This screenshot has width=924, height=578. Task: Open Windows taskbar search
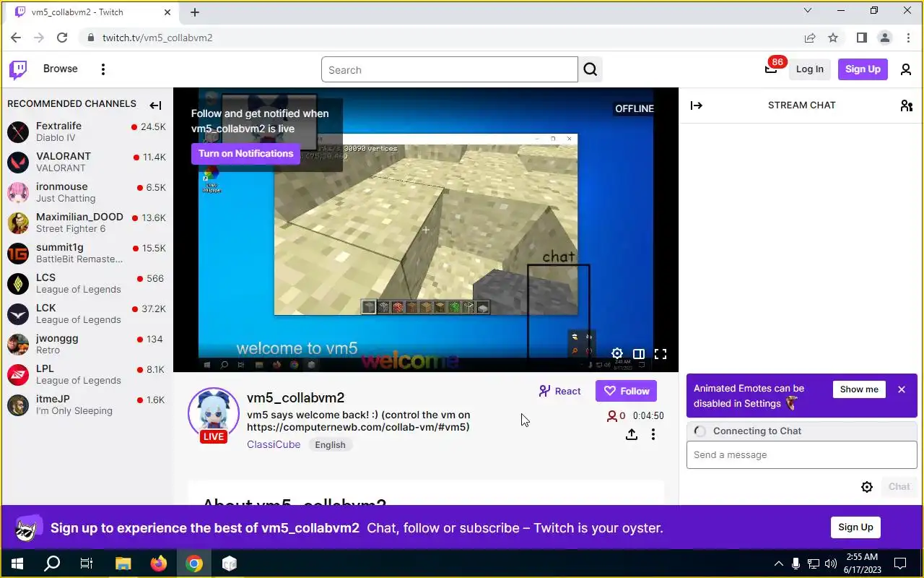coord(52,564)
